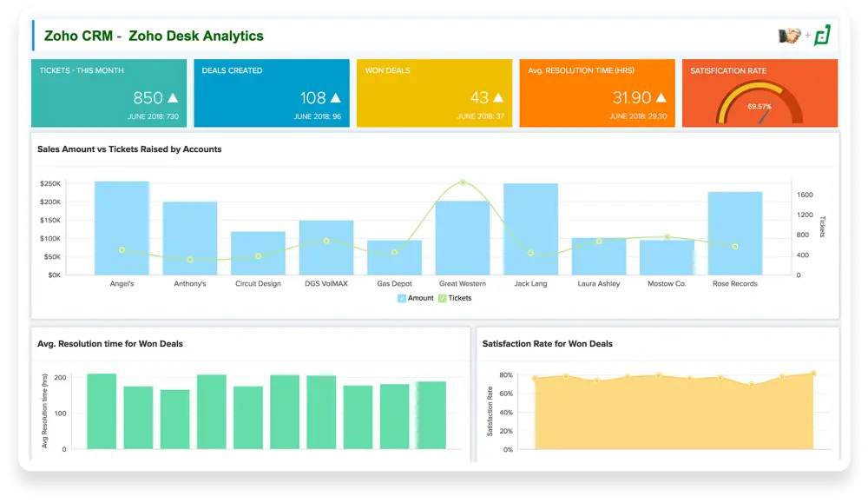The image size is (868, 503).
Task: Click the Zoho CRM handshake icon
Action: point(789,36)
